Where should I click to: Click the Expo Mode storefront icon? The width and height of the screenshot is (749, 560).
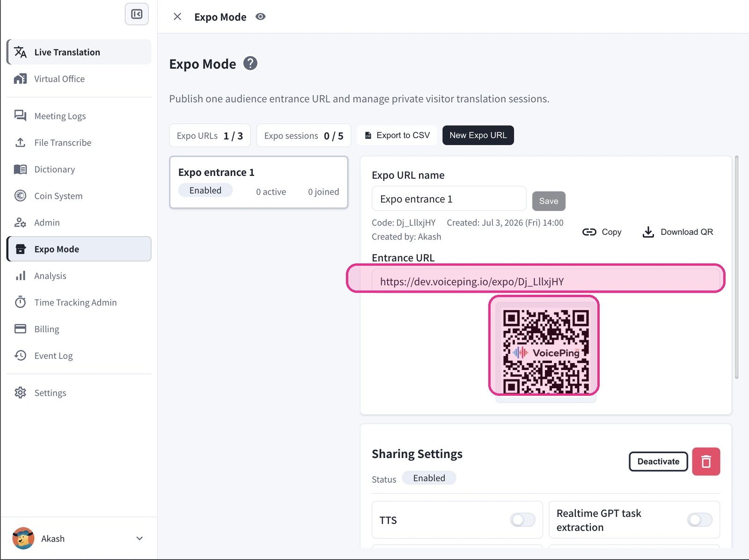20,249
